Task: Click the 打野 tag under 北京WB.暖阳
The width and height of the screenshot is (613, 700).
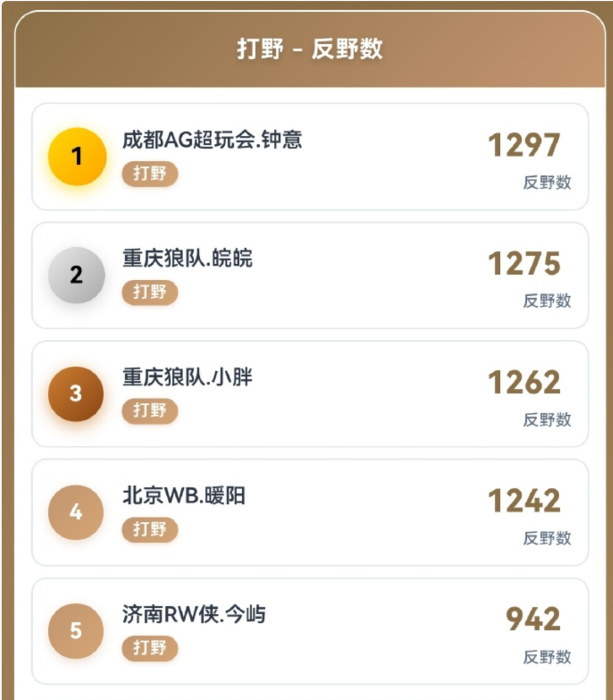Action: tap(149, 529)
